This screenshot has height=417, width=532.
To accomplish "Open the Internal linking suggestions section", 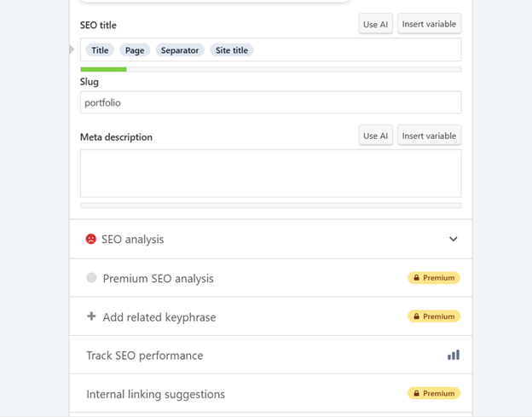I will (271, 394).
